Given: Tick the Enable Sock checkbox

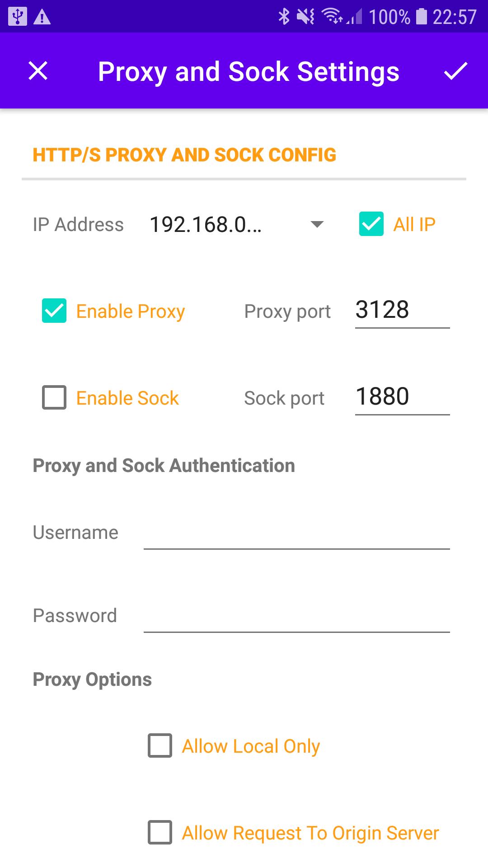Looking at the screenshot, I should pos(54,397).
